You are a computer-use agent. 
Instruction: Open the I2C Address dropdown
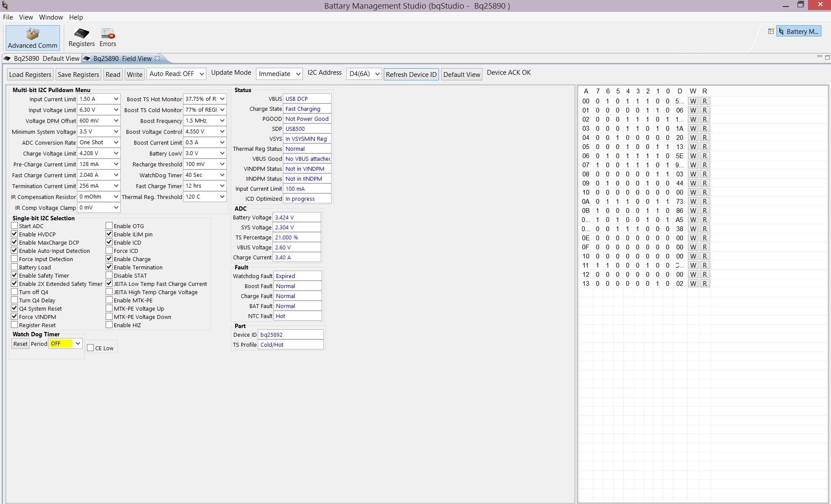364,74
